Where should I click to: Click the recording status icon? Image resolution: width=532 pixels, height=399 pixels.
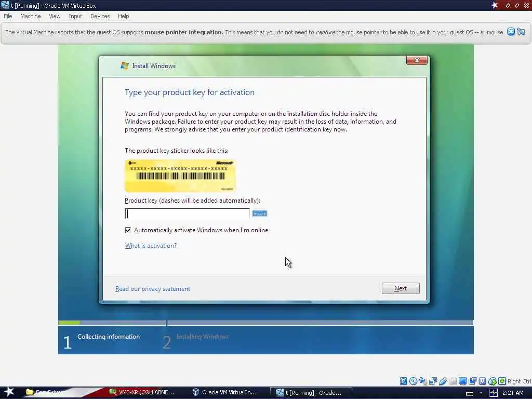[472, 381]
